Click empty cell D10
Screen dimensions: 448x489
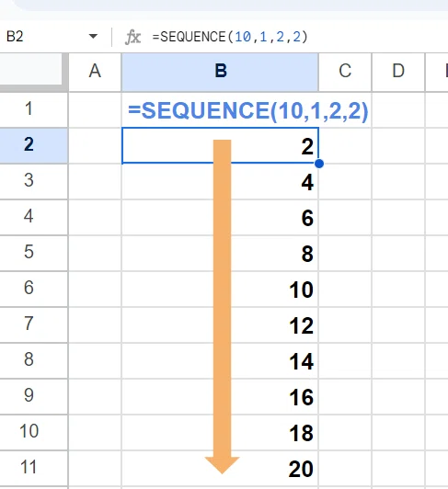click(x=398, y=432)
